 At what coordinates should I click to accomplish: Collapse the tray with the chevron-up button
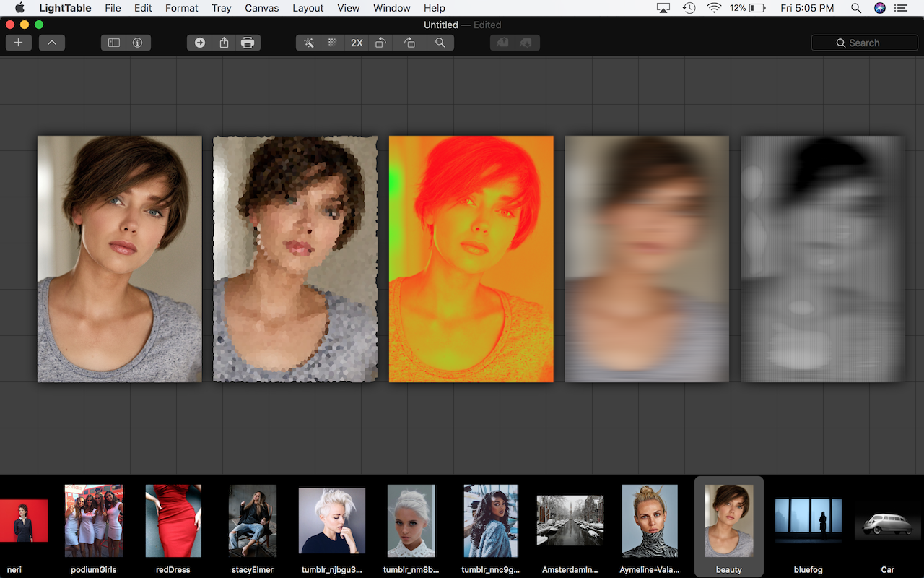pyautogui.click(x=52, y=43)
